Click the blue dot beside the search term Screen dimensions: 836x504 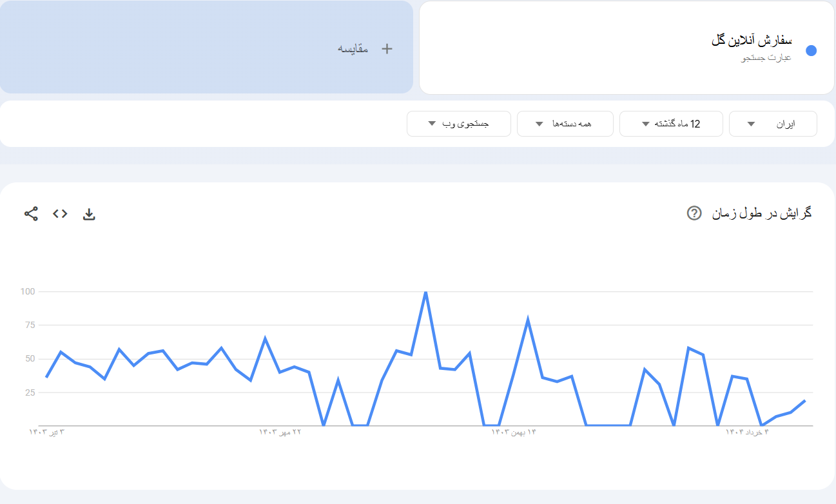point(811,51)
